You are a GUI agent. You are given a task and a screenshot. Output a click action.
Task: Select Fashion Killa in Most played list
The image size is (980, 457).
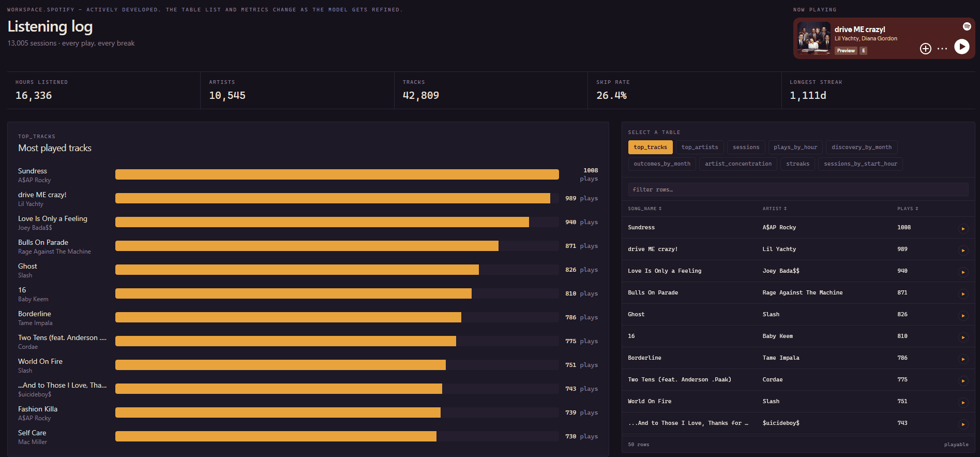(x=38, y=409)
